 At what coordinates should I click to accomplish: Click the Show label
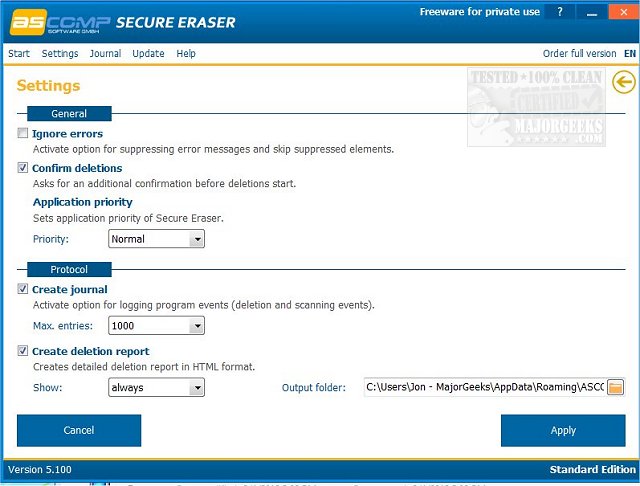(47, 388)
